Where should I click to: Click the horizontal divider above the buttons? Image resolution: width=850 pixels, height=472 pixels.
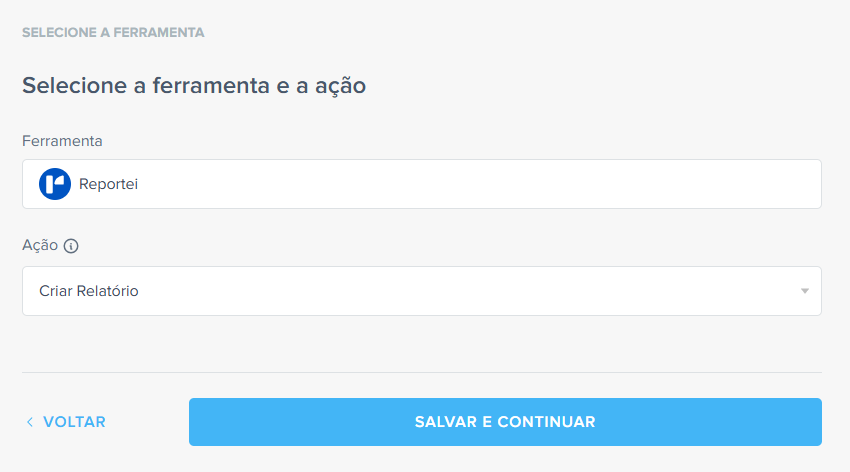[x=421, y=372]
